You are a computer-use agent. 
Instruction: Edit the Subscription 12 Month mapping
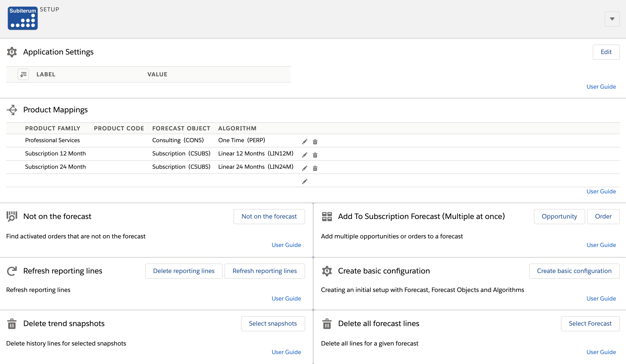coord(304,155)
